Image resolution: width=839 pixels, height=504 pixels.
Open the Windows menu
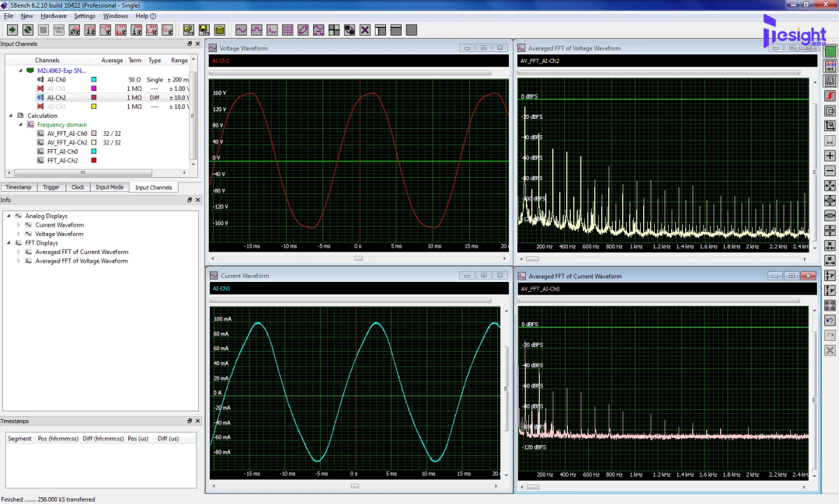[116, 16]
